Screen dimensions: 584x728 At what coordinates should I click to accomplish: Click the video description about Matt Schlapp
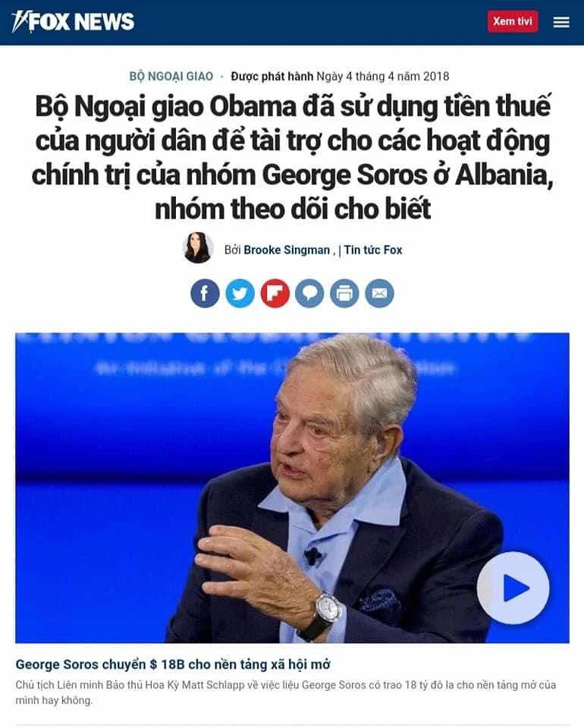click(285, 692)
